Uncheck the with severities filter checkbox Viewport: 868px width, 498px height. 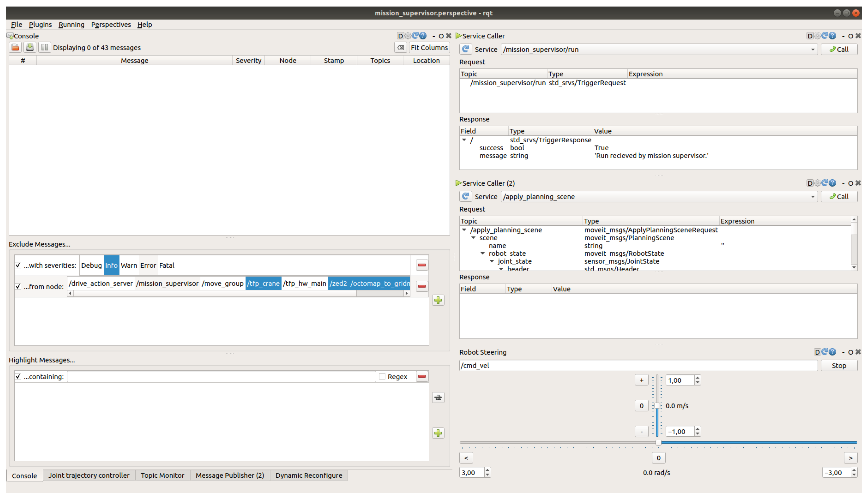18,265
